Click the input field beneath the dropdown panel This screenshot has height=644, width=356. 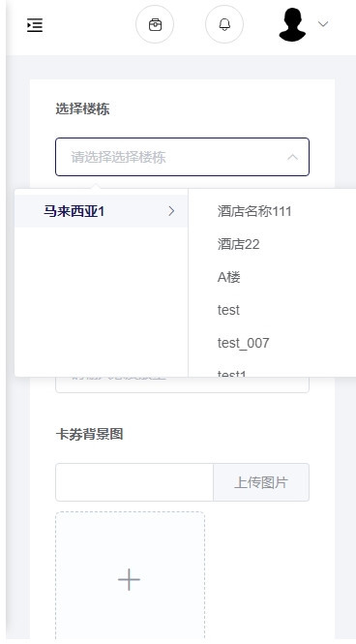(x=182, y=384)
